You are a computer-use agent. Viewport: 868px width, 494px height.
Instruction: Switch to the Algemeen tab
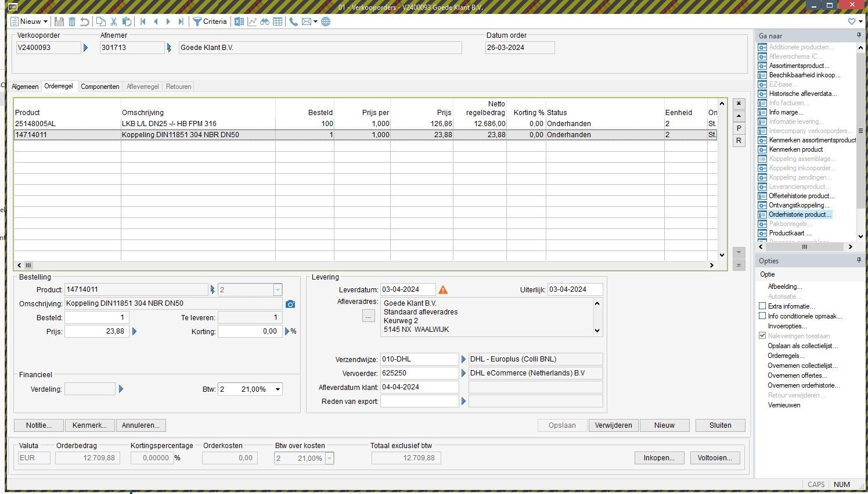[25, 87]
